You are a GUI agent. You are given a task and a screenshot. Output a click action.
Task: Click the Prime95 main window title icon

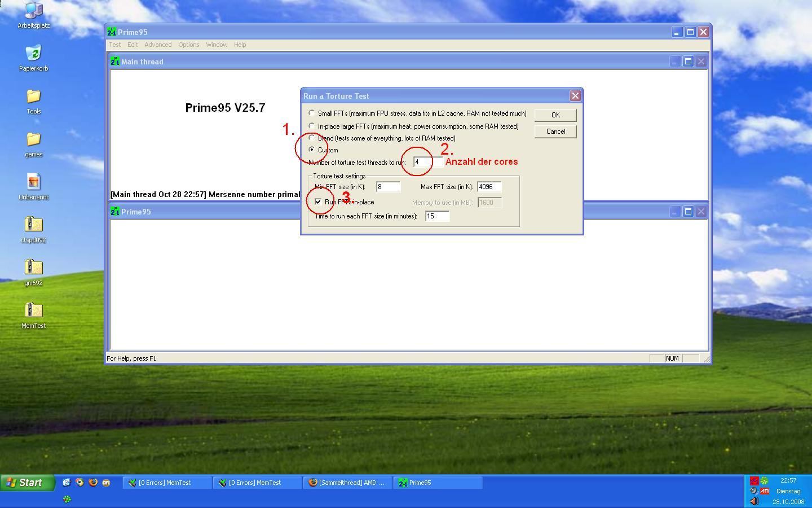pos(112,32)
